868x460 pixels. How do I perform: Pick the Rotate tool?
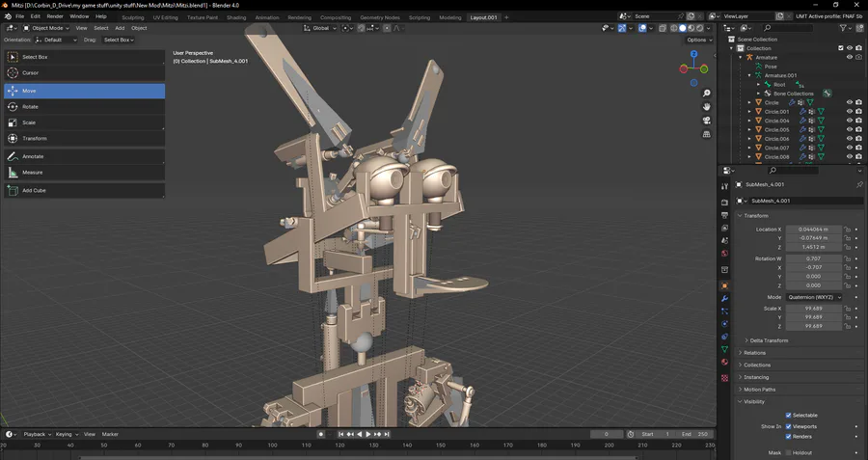(84, 107)
